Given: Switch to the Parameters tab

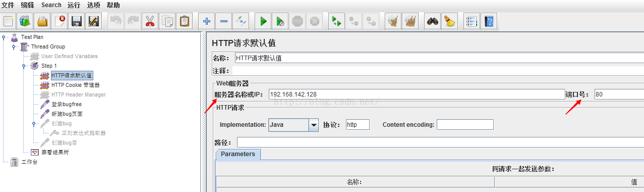Looking at the screenshot, I should coord(238,154).
